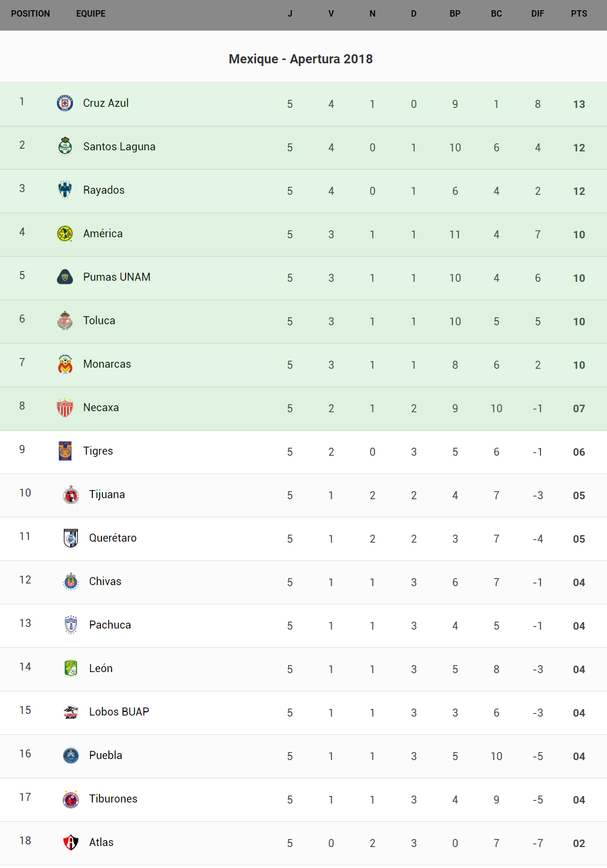This screenshot has width=607, height=868.
Task: Sort by the DIF column header
Action: (537, 14)
